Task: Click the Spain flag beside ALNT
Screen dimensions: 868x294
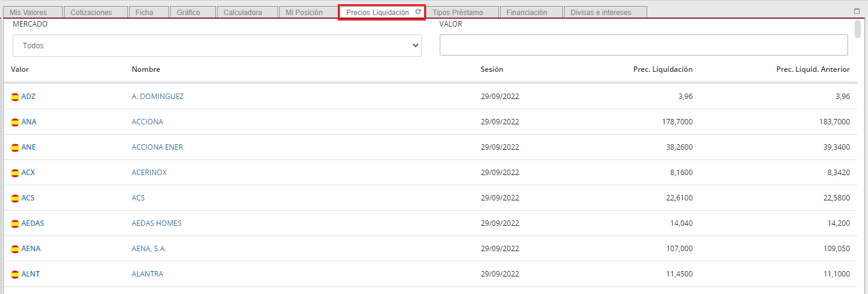Action: 15,274
